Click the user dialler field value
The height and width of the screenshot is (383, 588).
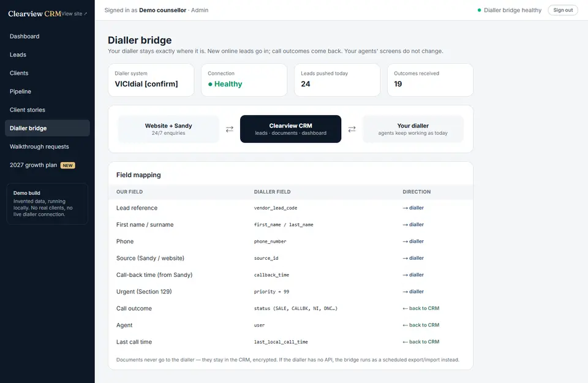click(x=259, y=325)
